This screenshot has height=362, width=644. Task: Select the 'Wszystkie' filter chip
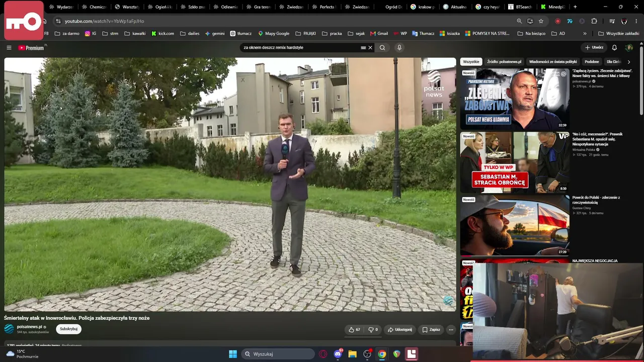click(x=471, y=62)
